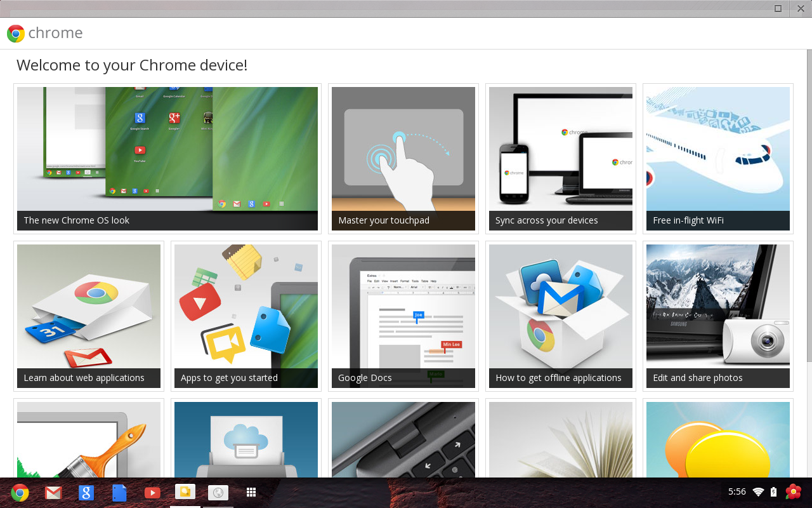Screen dimensions: 812x508
Task: Launch YouTube from the shelf
Action: pyautogui.click(x=152, y=492)
